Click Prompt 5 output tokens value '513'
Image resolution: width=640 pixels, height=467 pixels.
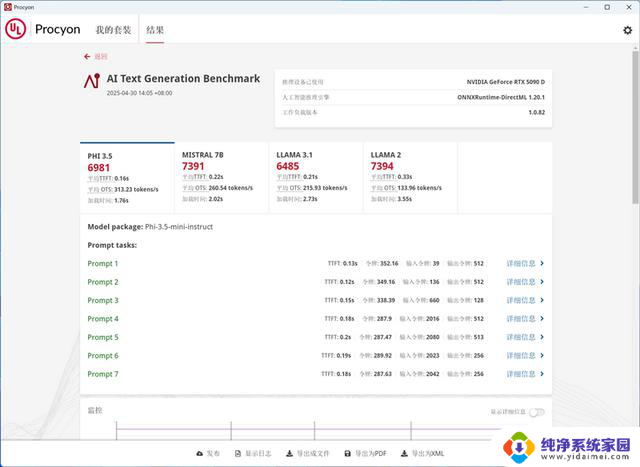click(478, 337)
